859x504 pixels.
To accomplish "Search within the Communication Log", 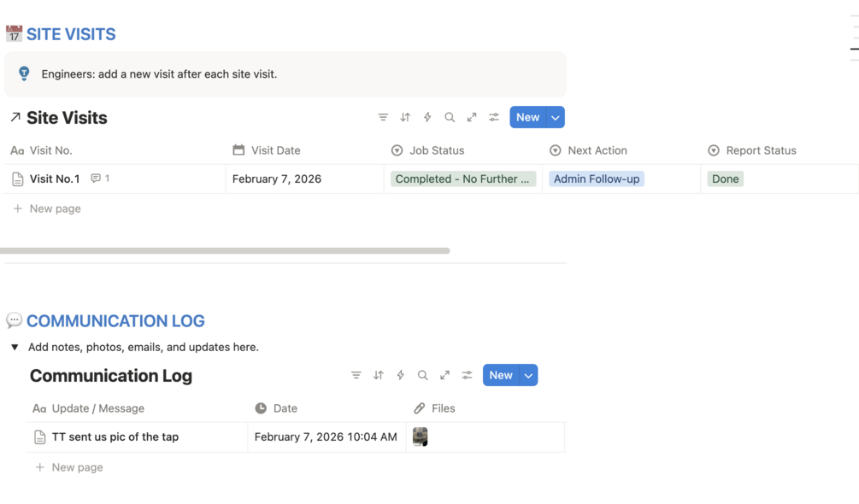I will (422, 375).
